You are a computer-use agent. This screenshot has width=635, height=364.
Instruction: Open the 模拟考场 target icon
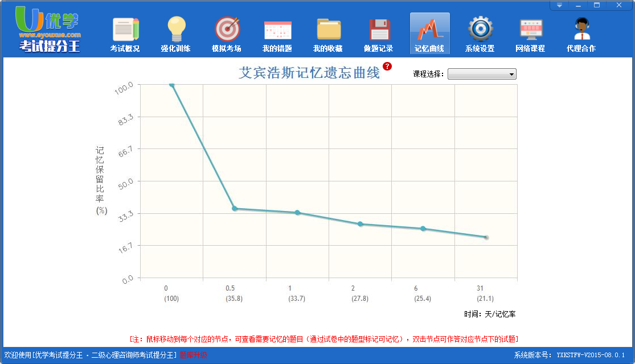(227, 34)
